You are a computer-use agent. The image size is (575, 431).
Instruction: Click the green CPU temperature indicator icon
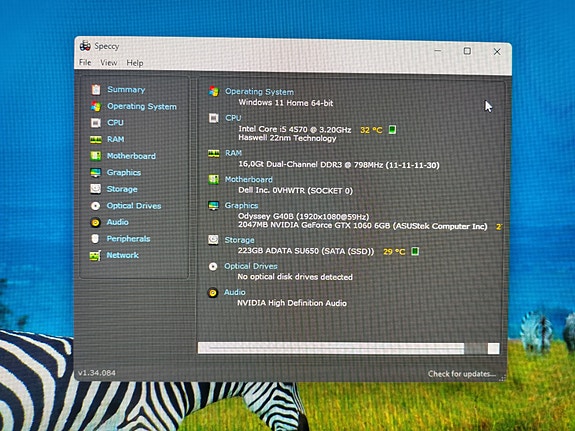point(392,129)
